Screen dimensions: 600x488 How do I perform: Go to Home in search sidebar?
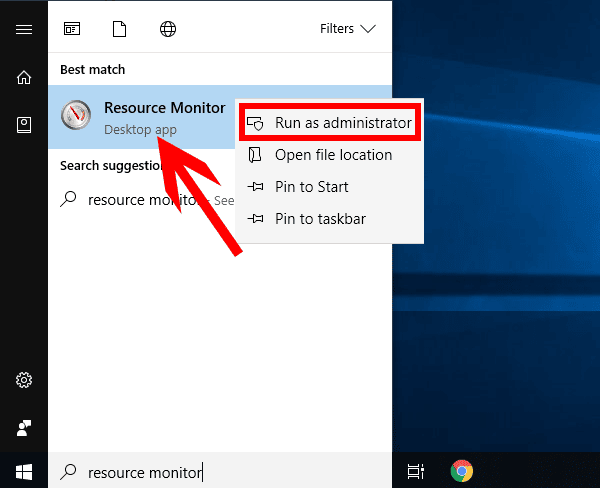[24, 77]
